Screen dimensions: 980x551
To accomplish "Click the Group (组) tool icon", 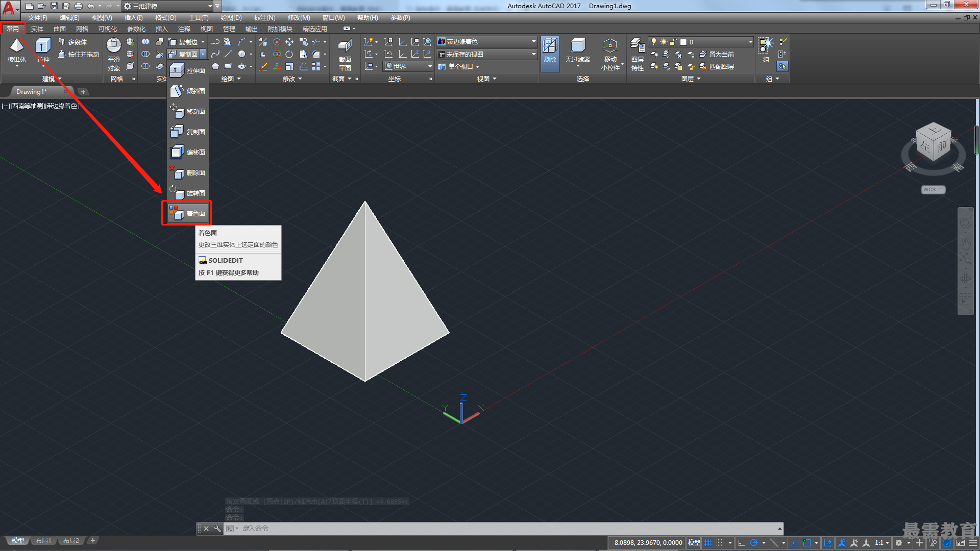I will click(766, 50).
